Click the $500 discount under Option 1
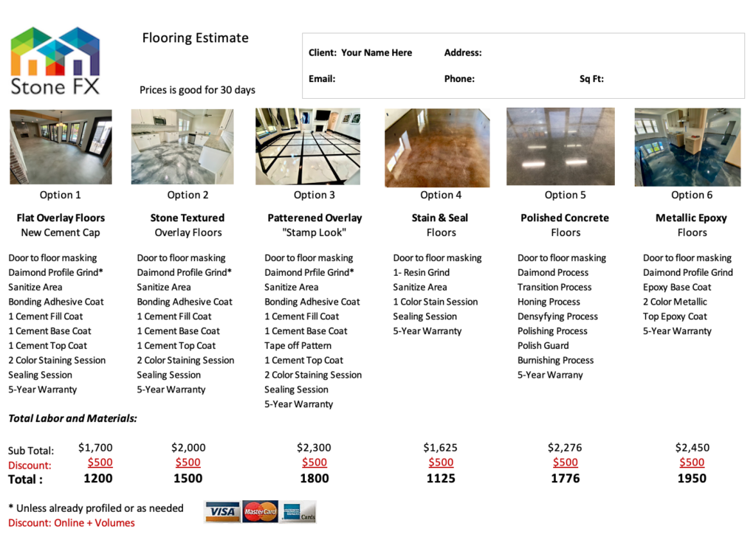The width and height of the screenshot is (756, 540). (x=100, y=463)
